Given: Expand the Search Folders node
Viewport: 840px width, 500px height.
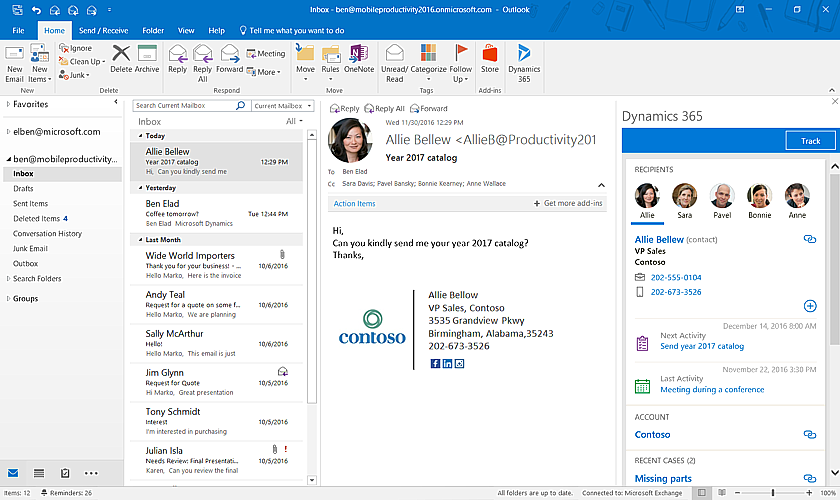Looking at the screenshot, I should point(8,279).
